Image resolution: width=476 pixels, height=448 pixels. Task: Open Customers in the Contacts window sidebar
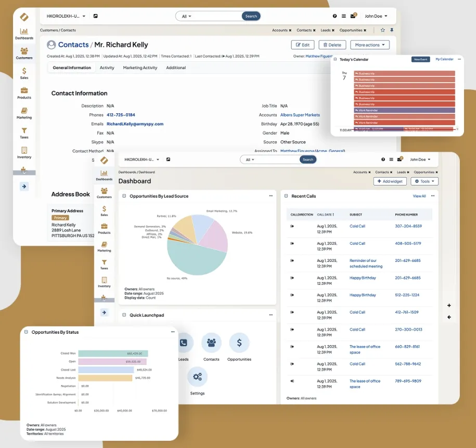24,54
